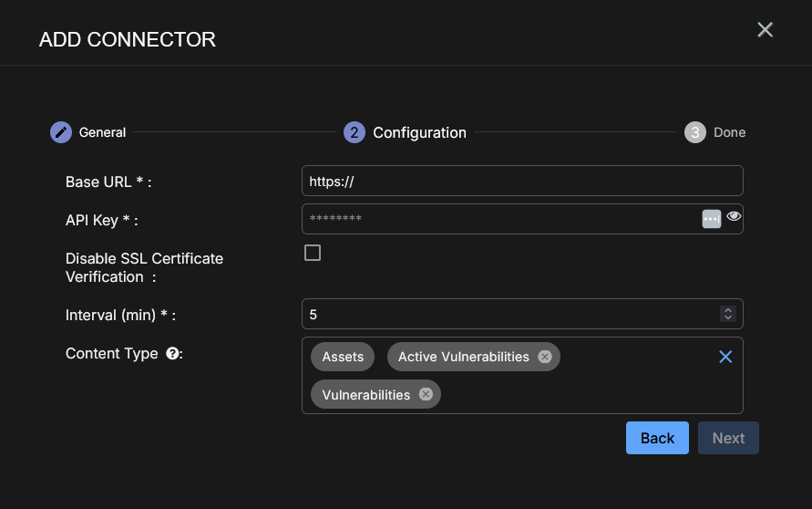The height and width of the screenshot is (509, 812).
Task: Click the Content Type help question mark
Action: 171,354
